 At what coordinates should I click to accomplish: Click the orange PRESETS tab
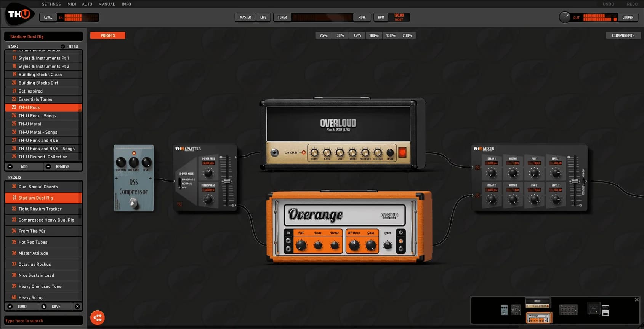108,35
